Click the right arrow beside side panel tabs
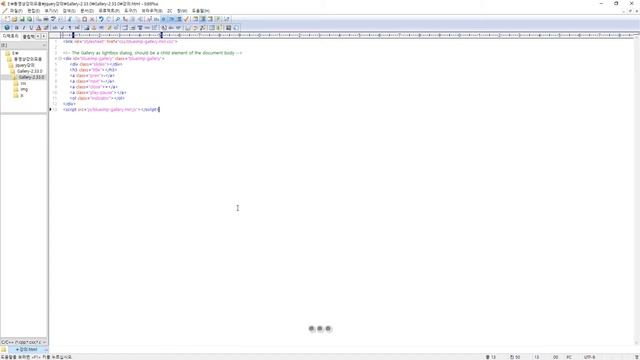Image resolution: width=640 pixels, height=360 pixels. point(44,36)
